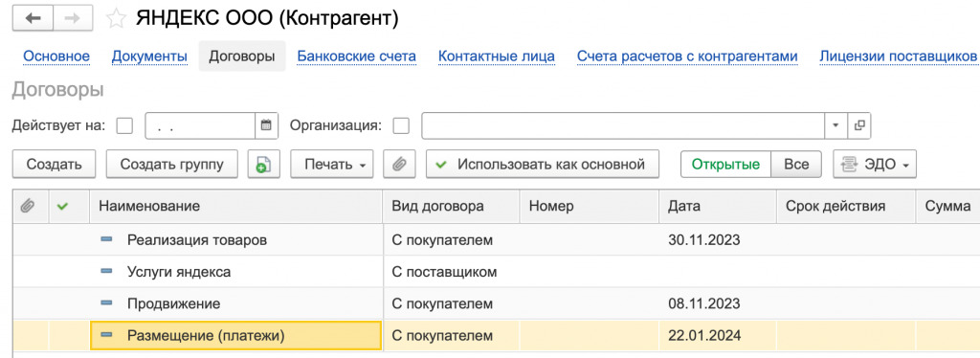This screenshot has height=358, width=980.
Task: Open Счета расчетов с контрагентами tab
Action: pos(687,56)
